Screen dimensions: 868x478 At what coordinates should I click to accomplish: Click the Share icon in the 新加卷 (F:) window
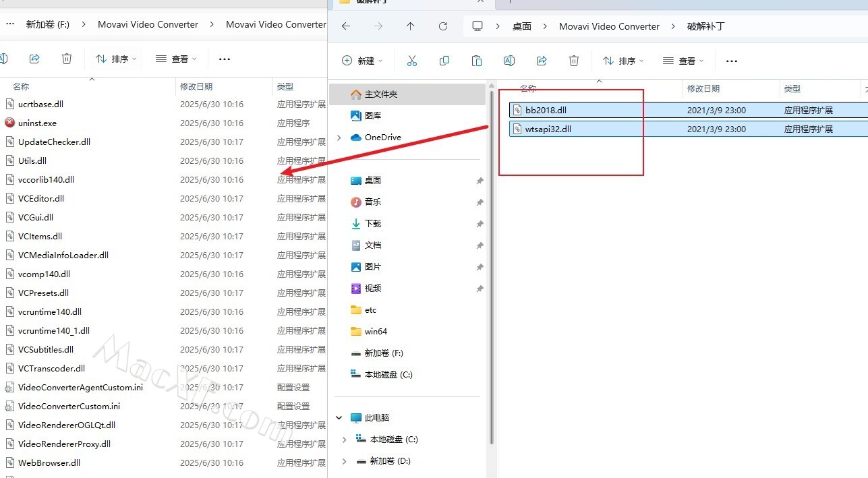(34, 59)
